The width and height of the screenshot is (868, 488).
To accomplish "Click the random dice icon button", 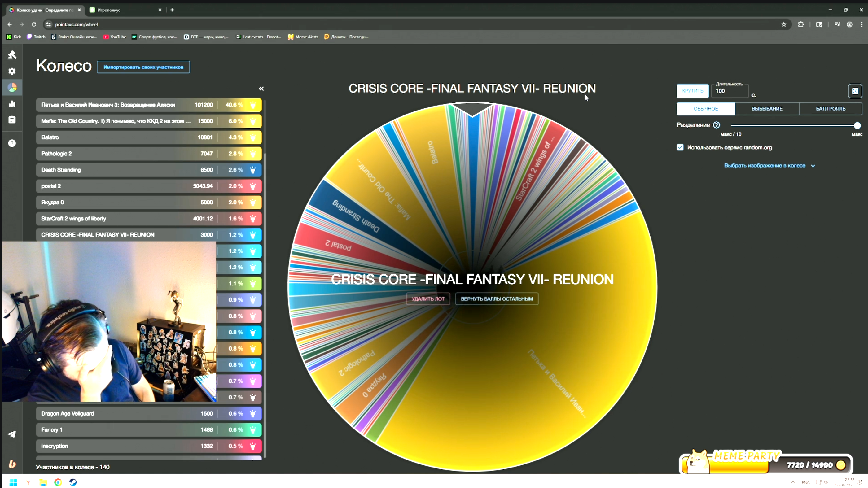I will [855, 91].
